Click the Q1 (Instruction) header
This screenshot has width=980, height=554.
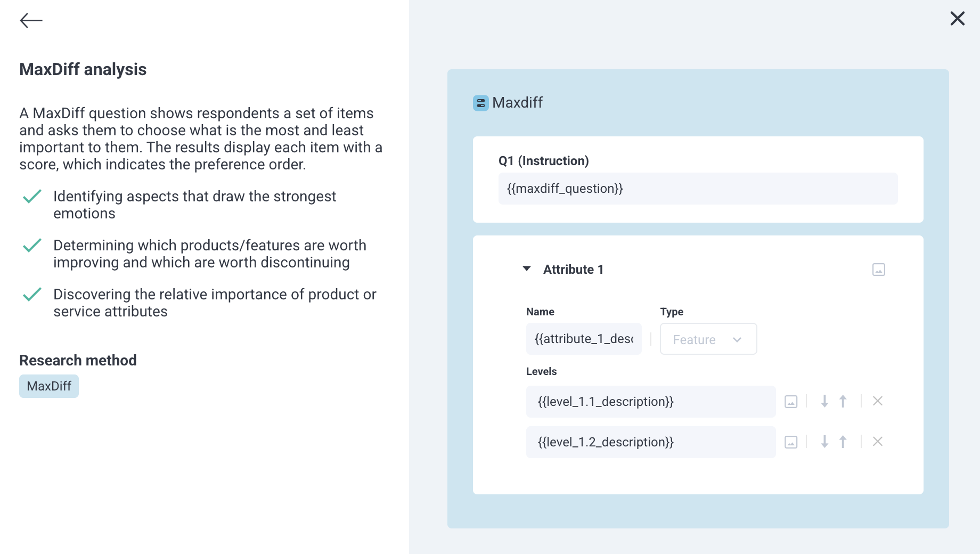pyautogui.click(x=543, y=160)
